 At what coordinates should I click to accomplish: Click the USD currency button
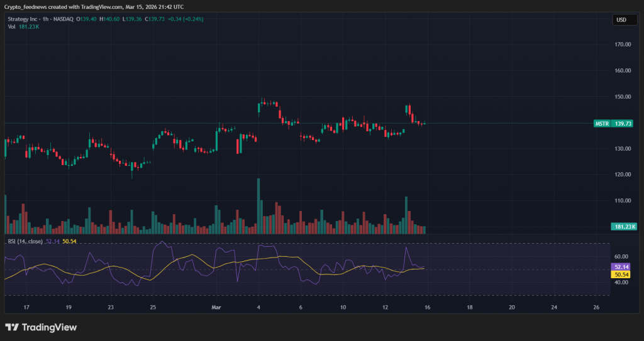pyautogui.click(x=625, y=19)
